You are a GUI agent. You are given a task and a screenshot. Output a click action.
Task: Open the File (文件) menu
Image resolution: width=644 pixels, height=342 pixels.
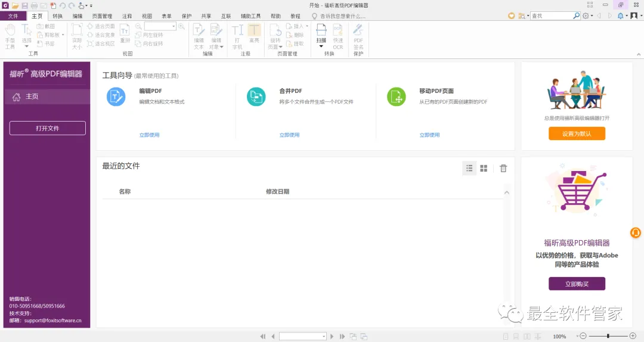[x=13, y=16]
